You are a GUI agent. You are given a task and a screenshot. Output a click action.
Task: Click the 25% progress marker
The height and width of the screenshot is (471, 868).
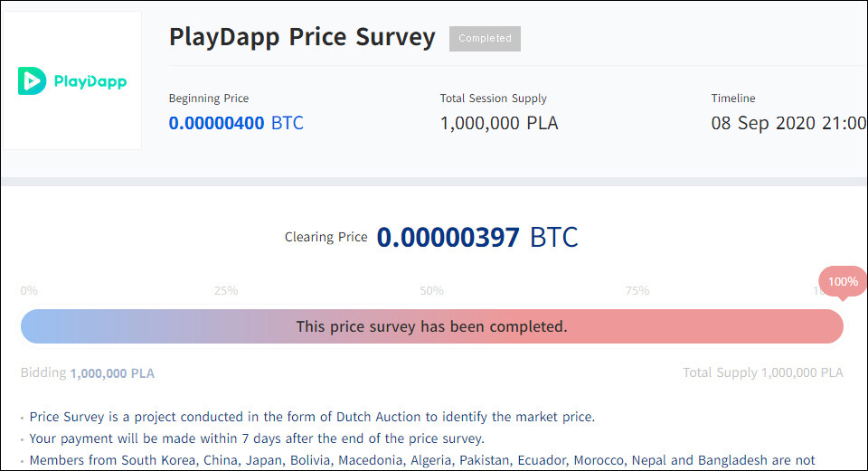pyautogui.click(x=226, y=291)
